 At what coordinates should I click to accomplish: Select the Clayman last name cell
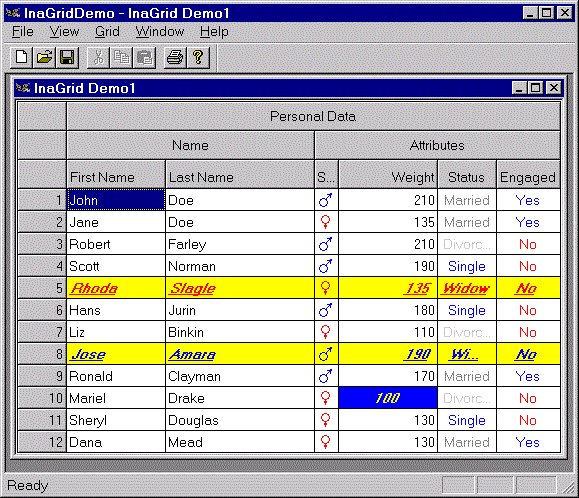240,376
